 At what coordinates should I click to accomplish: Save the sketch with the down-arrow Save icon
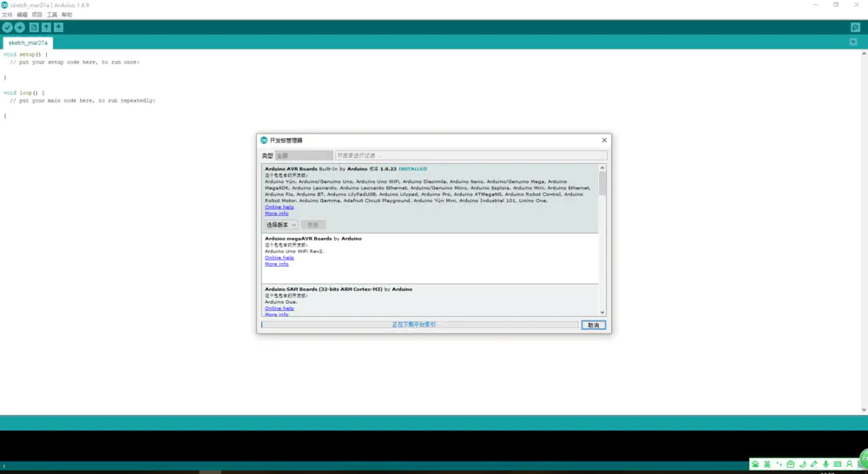pos(59,27)
